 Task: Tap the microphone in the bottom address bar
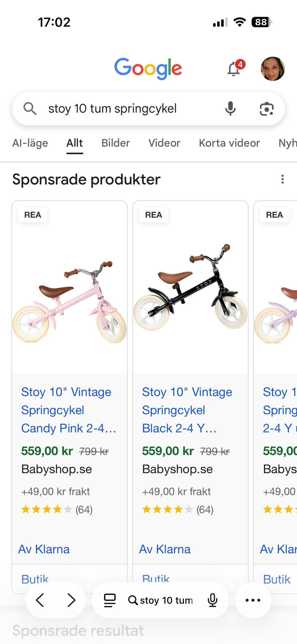[213, 600]
